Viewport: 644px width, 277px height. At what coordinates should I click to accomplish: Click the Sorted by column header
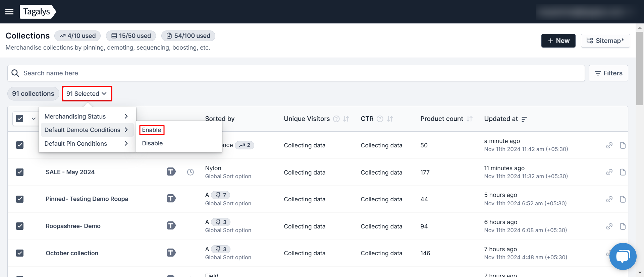[220, 119]
